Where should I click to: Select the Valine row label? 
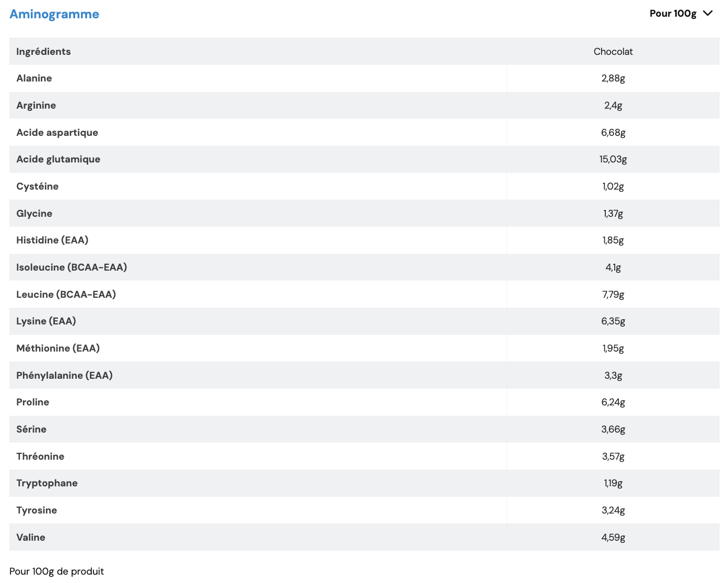pos(31,538)
